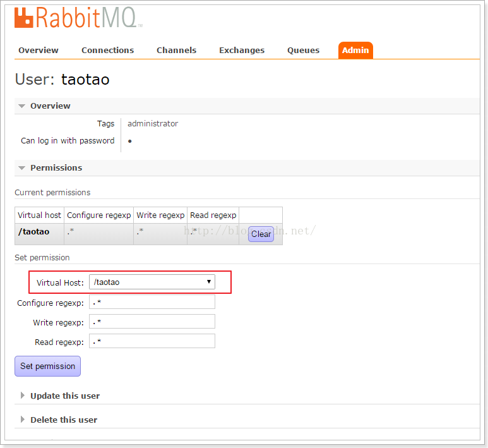Expand the Delete this user section

64,420
